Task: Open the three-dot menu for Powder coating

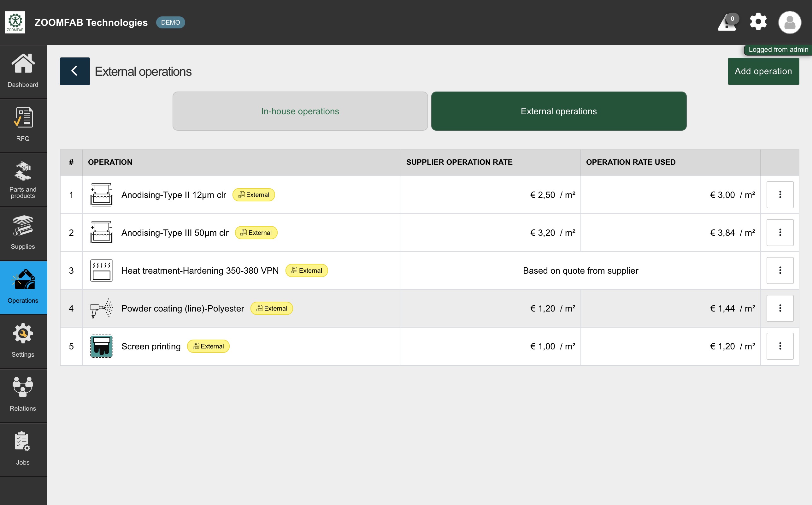Action: pos(780,308)
